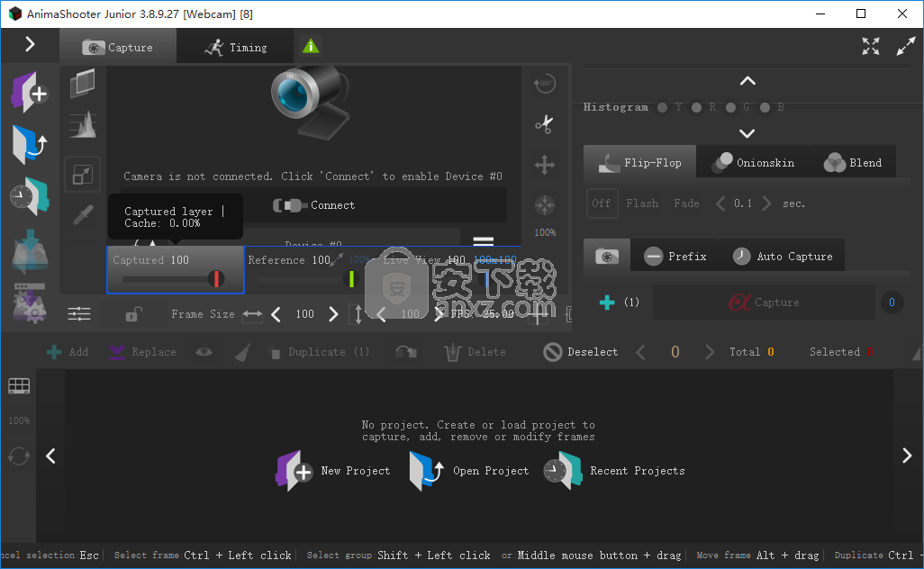Click the rotate 180 degrees icon

click(545, 84)
